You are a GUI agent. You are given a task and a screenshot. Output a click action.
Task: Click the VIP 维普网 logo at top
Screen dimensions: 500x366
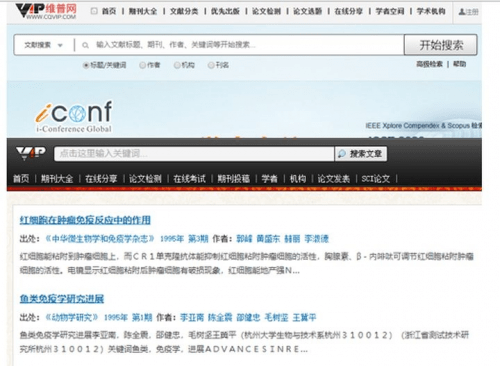[x=46, y=11]
